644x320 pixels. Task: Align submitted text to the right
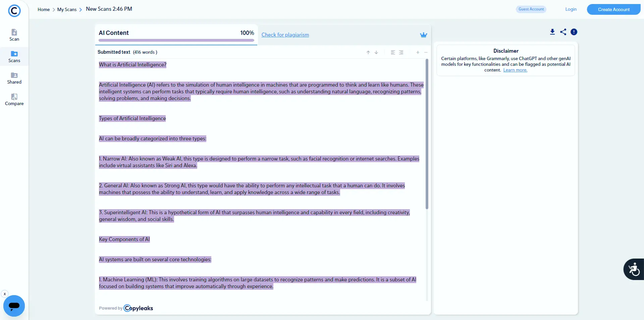click(x=401, y=52)
